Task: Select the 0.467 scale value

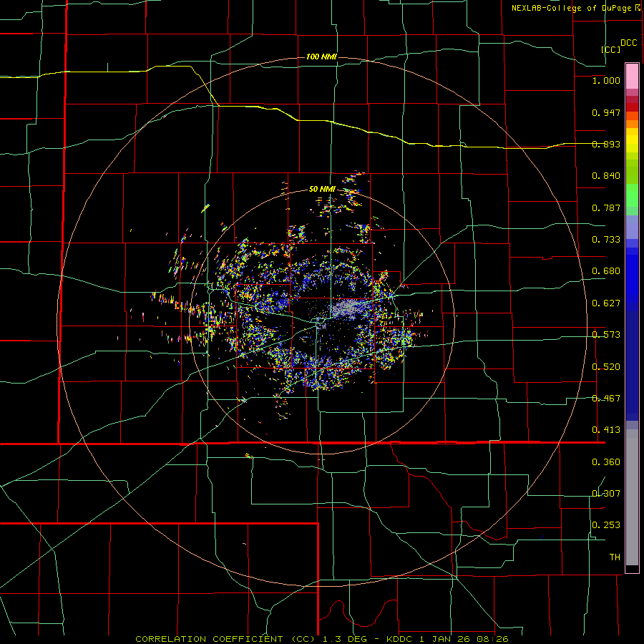Action: (606, 399)
